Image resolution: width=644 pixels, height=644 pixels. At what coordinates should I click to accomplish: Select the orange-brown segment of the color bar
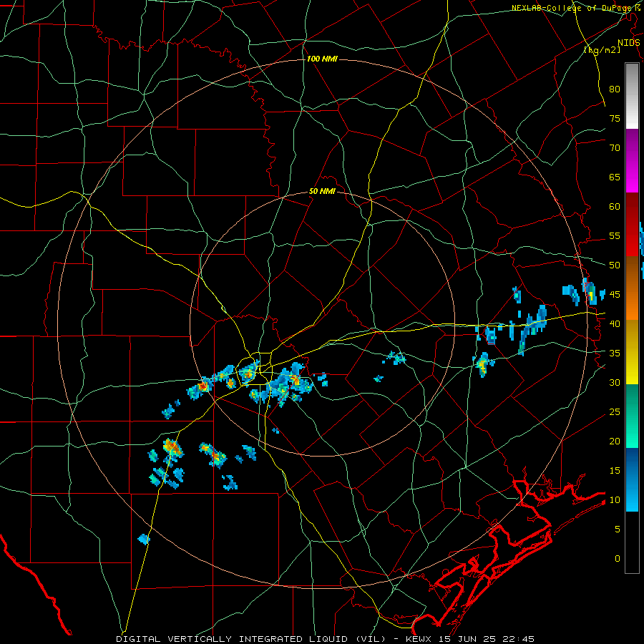point(632,288)
